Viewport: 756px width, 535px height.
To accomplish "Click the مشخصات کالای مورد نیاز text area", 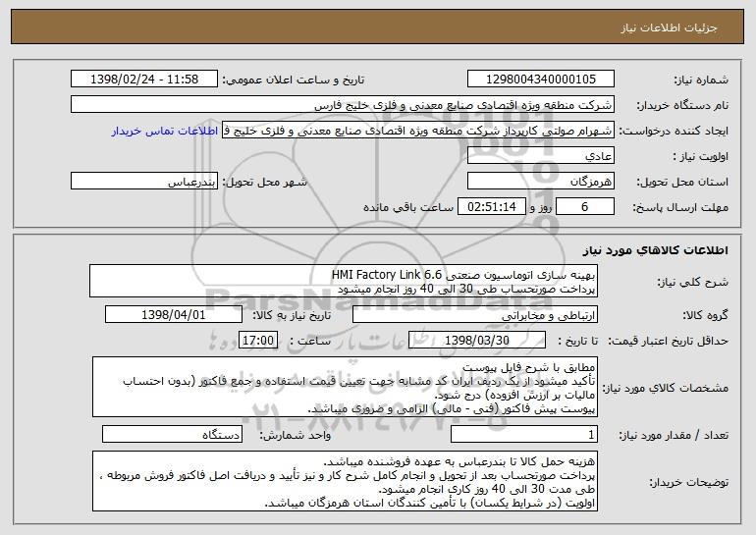I will coord(345,387).
